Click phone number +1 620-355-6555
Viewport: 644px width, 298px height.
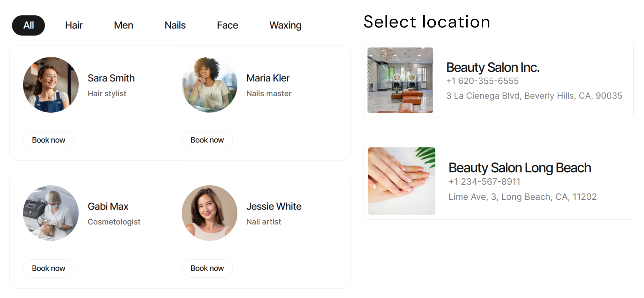click(482, 81)
